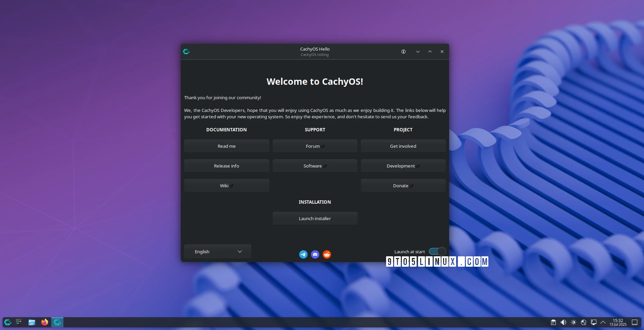Disable the Launch at start switch

click(437, 251)
